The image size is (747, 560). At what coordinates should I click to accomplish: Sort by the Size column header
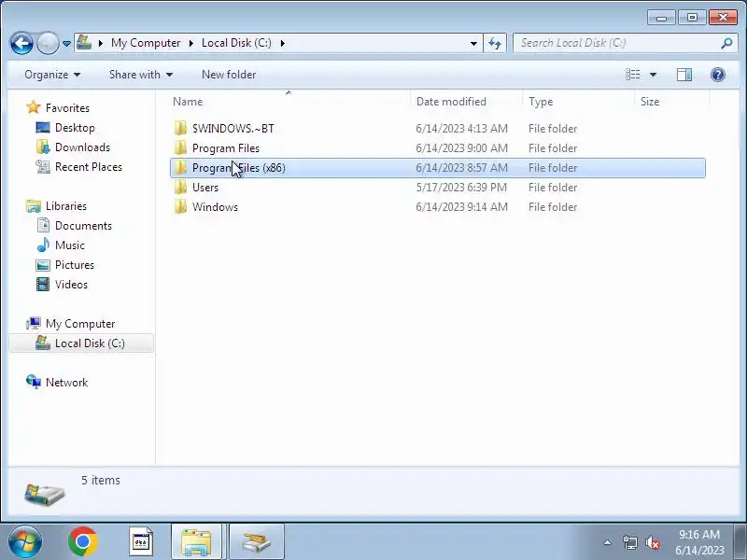click(671, 102)
